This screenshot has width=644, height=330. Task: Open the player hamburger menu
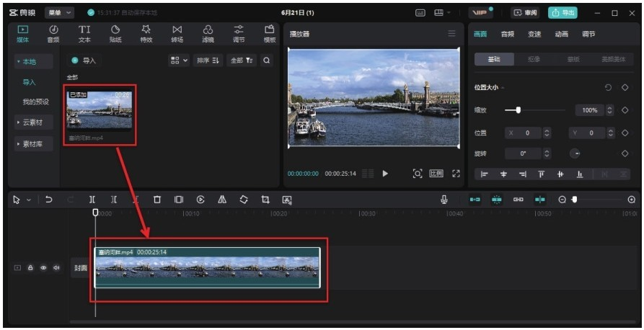(x=451, y=34)
